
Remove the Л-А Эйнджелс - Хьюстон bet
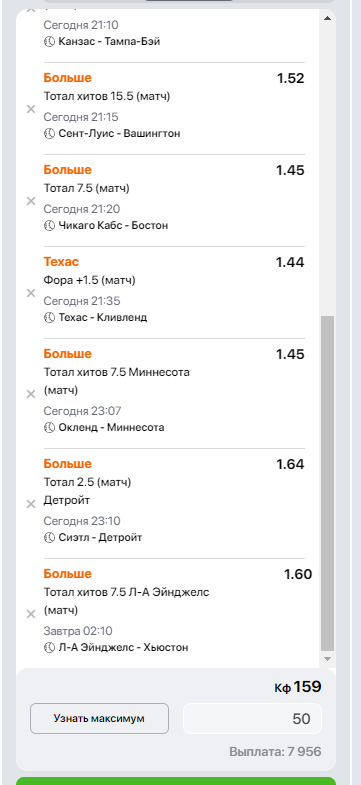(x=31, y=614)
